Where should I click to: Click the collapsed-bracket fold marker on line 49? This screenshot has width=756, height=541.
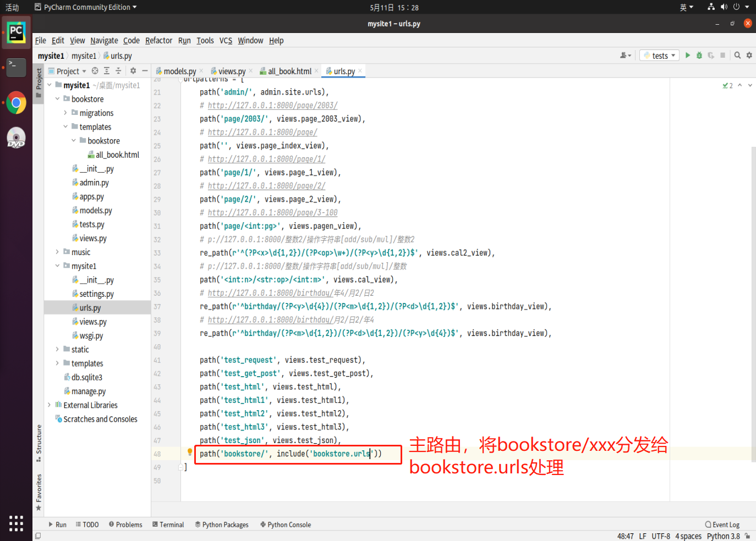tap(180, 467)
